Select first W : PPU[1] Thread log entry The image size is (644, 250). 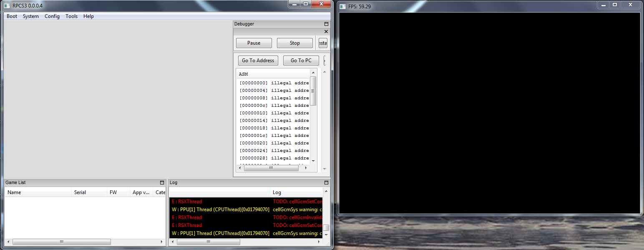pos(246,210)
